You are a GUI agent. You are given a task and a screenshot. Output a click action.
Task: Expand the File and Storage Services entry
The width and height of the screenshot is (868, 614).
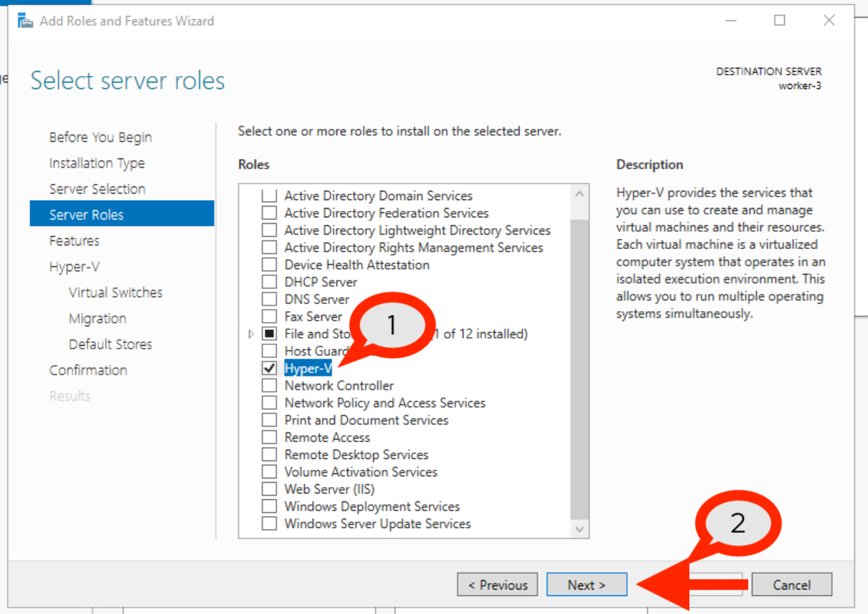(251, 333)
